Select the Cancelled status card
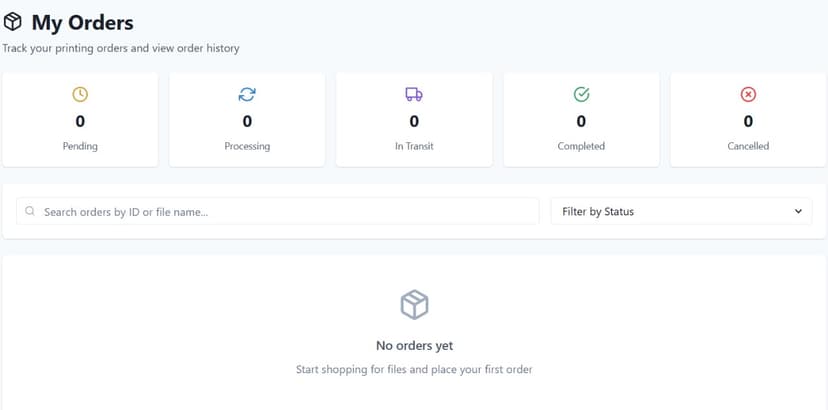The image size is (828, 410). tap(748, 119)
